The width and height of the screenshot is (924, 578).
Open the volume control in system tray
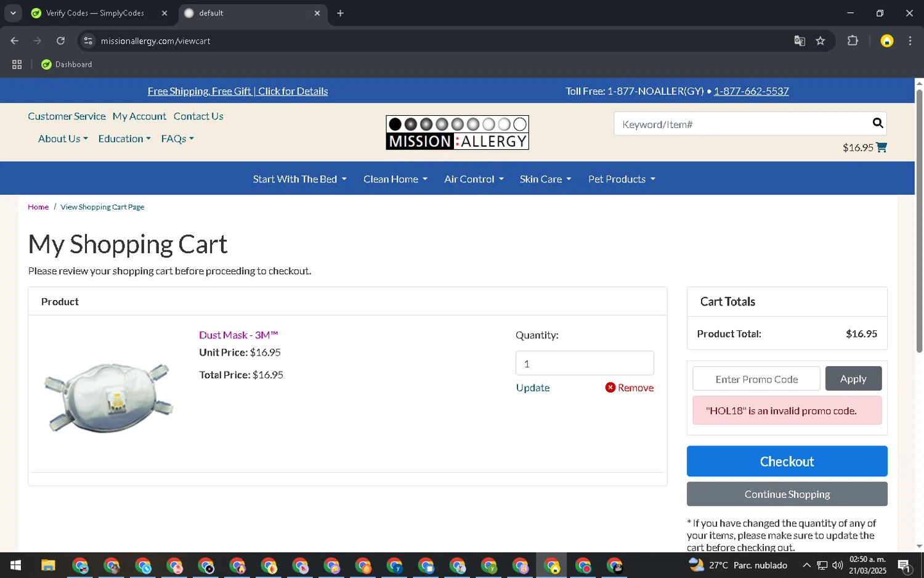[x=837, y=565]
